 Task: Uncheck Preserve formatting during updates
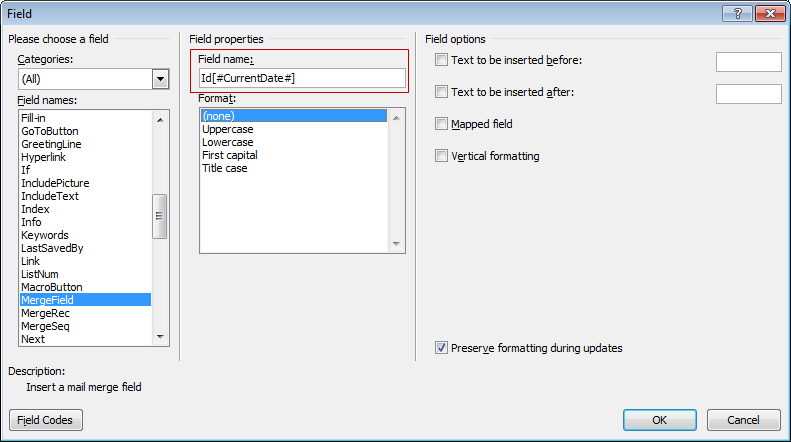(442, 348)
